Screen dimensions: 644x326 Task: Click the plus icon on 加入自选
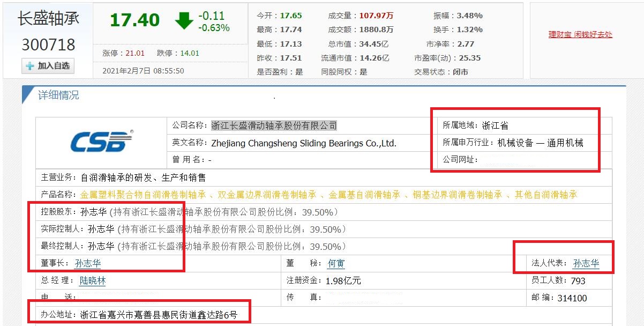coord(30,66)
